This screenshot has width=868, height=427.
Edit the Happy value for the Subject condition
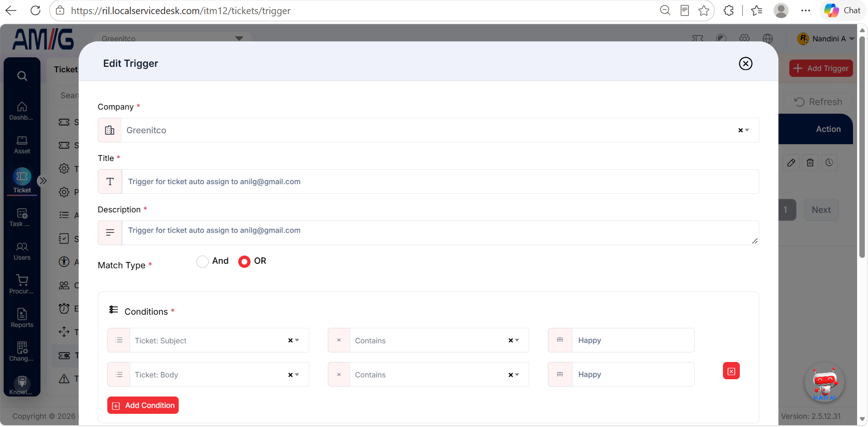(x=633, y=341)
